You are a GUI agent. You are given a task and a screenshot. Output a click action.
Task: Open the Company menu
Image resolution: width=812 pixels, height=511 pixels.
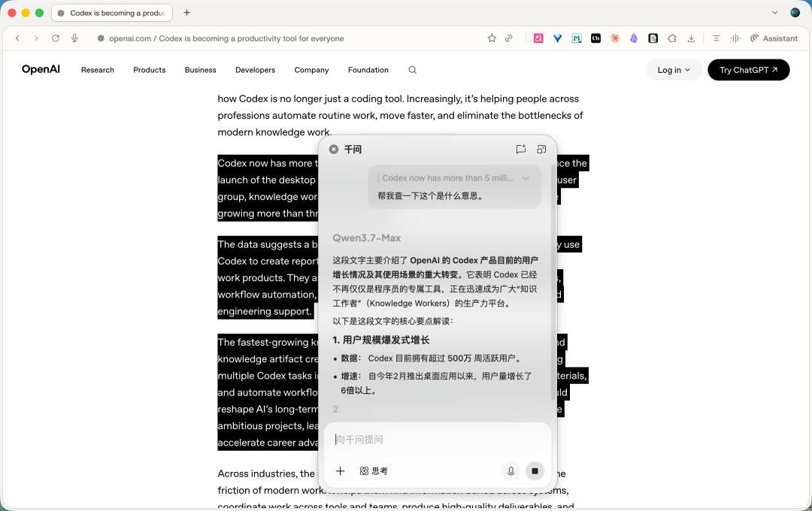pyautogui.click(x=311, y=70)
